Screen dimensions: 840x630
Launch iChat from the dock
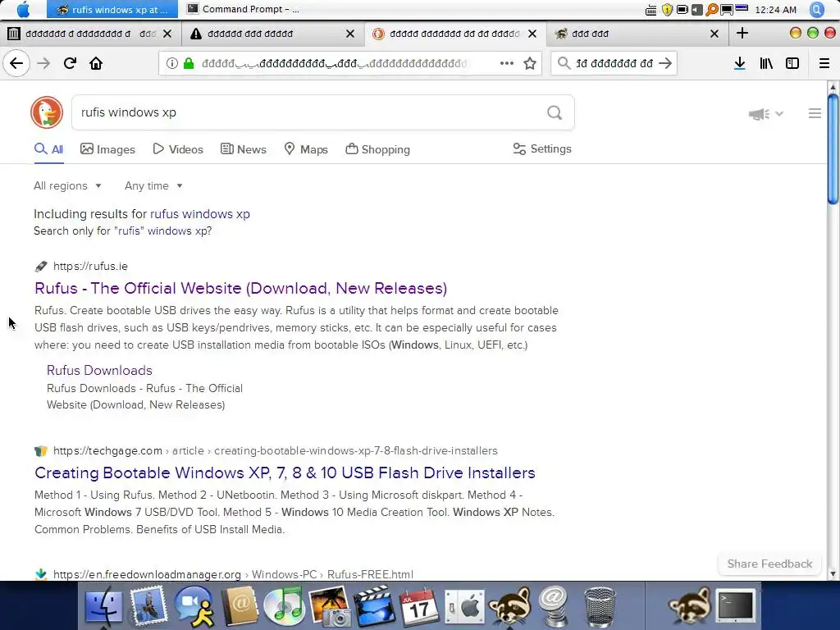pos(194,606)
